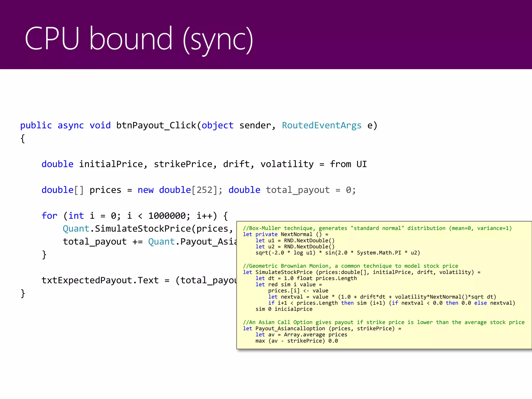Click the sqrt(-2.0 * log u1) expression line
This screenshot has height=399, width=532.
(x=338, y=253)
